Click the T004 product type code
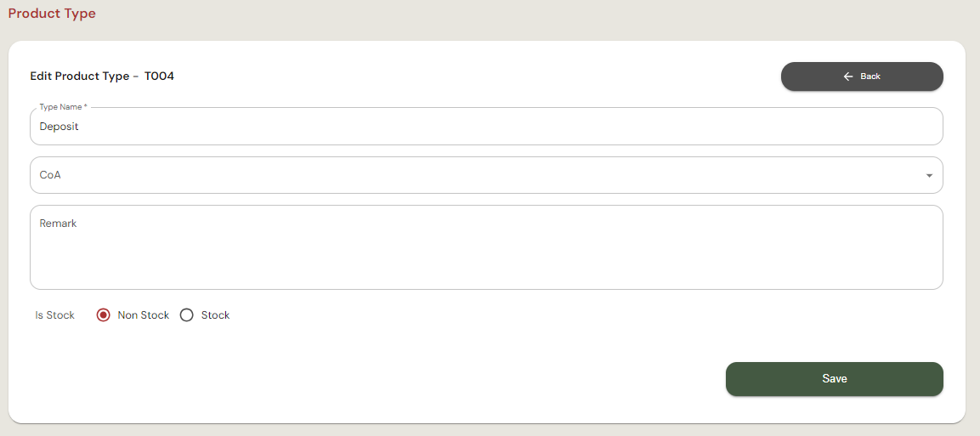Viewport: 980px width, 436px height. (x=159, y=76)
